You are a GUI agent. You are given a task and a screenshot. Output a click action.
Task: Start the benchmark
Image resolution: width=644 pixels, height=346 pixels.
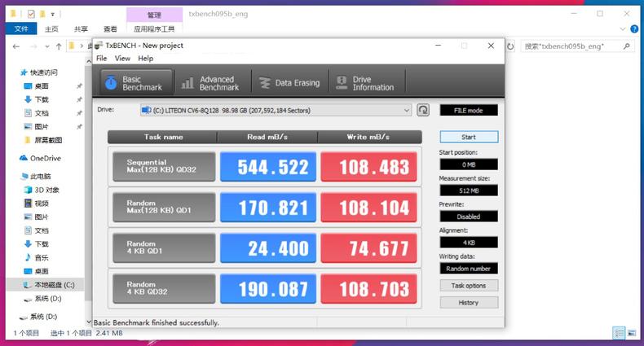(469, 137)
